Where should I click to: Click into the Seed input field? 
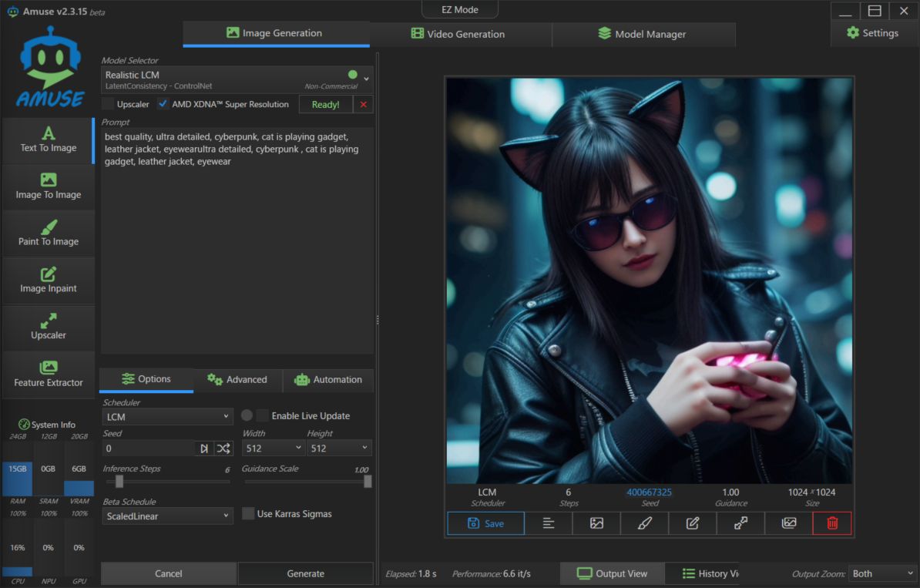pyautogui.click(x=148, y=448)
